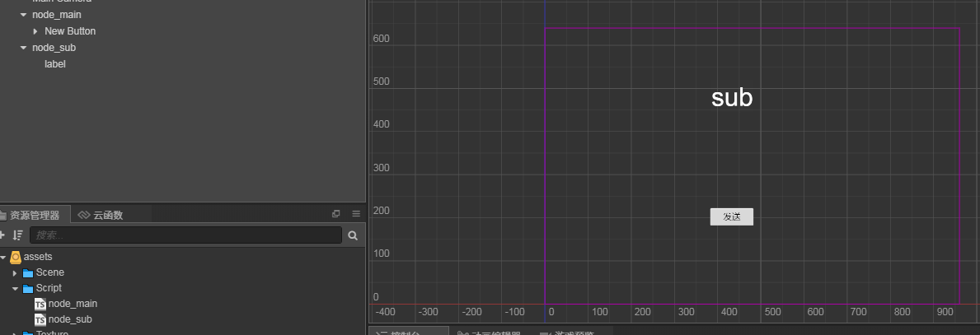Screen dimensions: 980x335
Task: Switch to the 资源管理器 tab
Action: click(33, 215)
